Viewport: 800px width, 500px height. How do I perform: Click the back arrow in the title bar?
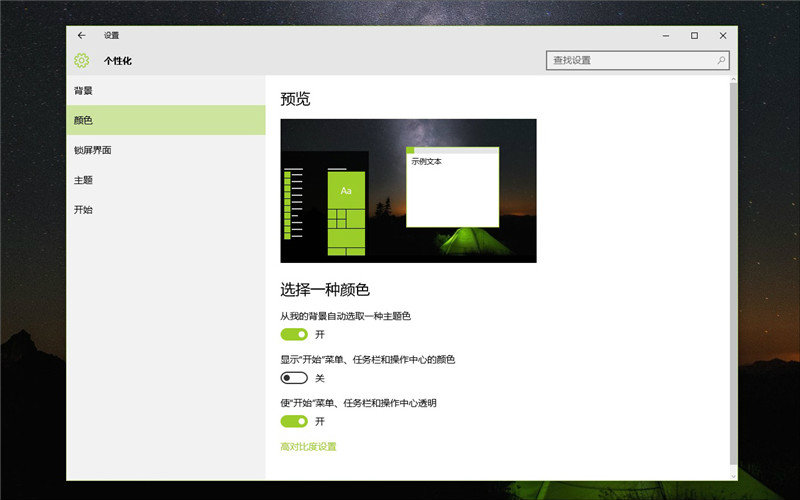tap(82, 35)
